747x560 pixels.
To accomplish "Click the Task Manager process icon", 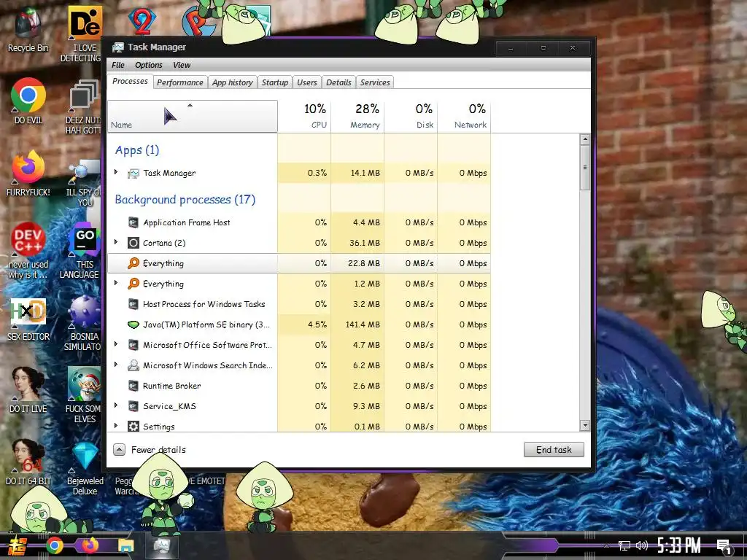I will (x=133, y=174).
